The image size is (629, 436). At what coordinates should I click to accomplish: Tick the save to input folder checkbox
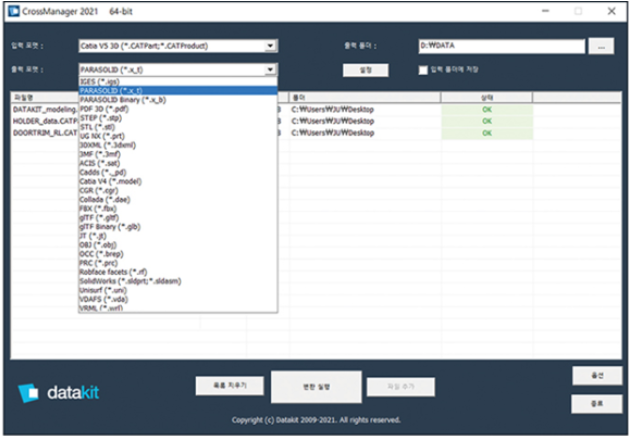[423, 70]
